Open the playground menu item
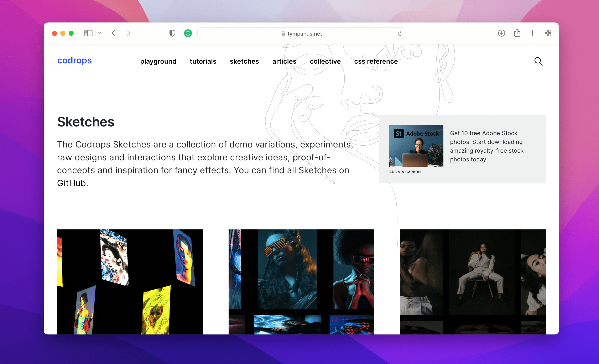 (x=158, y=61)
